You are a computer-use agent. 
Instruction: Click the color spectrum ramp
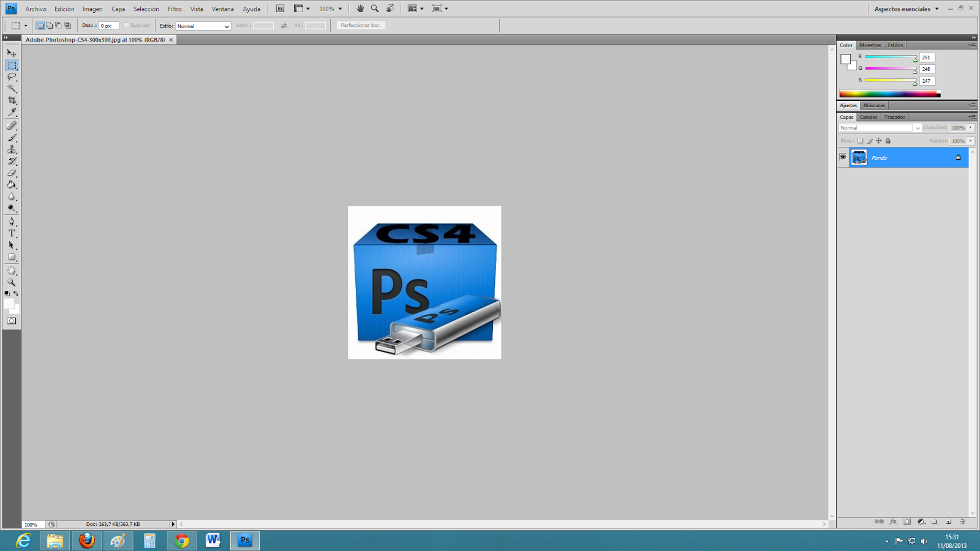(889, 94)
